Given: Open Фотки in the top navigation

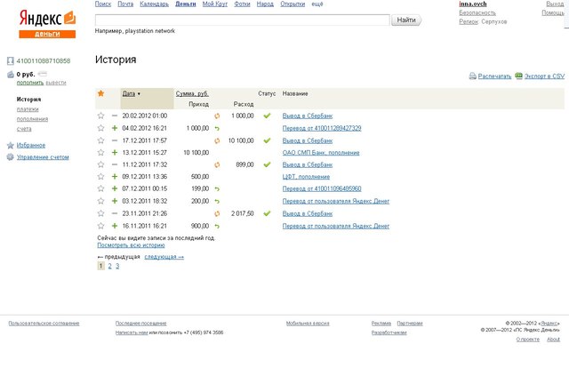Looking at the screenshot, I should click(242, 4).
